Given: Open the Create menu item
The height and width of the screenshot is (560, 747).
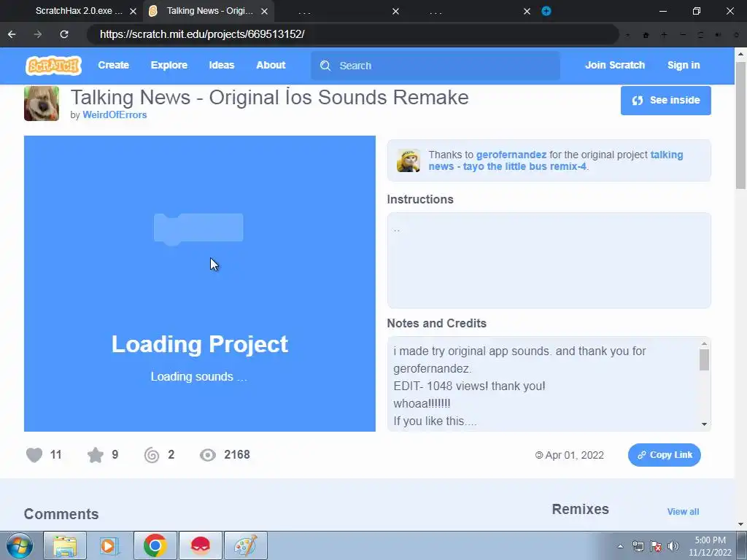Looking at the screenshot, I should click(113, 65).
